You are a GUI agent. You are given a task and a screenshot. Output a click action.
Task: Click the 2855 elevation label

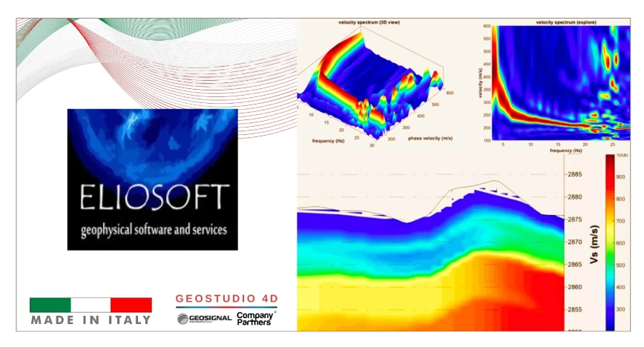click(x=575, y=310)
